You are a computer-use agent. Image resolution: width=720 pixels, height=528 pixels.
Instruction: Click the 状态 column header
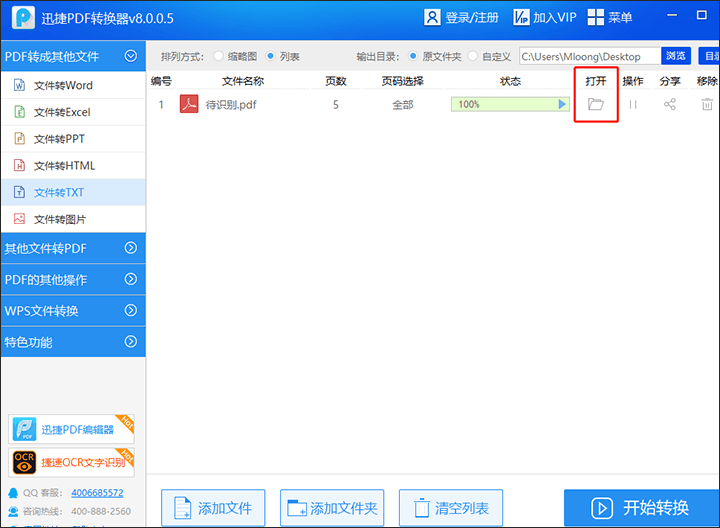point(510,81)
